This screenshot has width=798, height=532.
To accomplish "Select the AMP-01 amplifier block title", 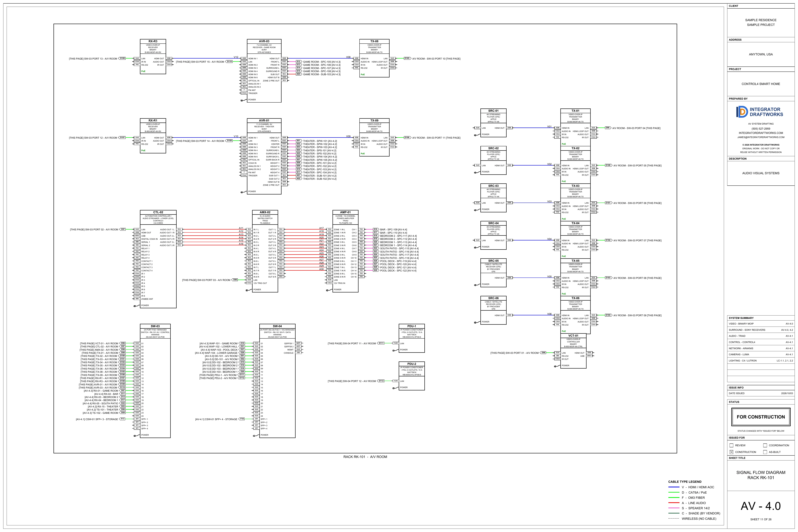I will [345, 212].
